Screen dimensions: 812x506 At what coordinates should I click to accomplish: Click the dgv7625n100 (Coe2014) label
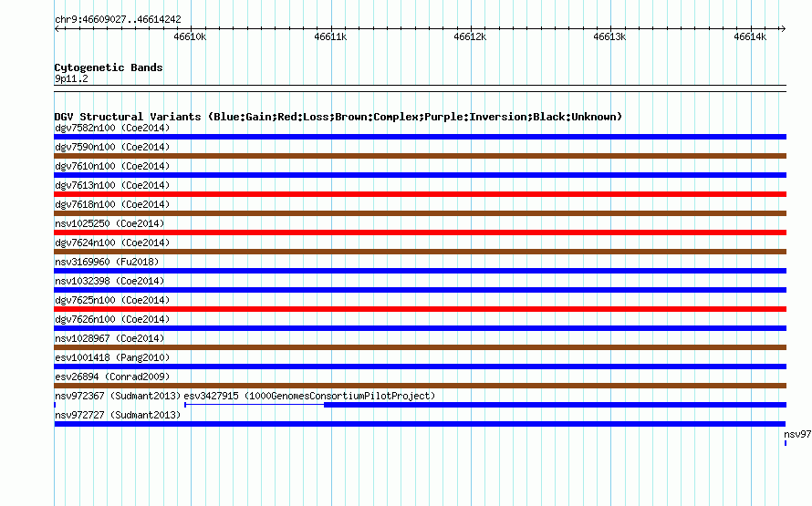pos(112,300)
